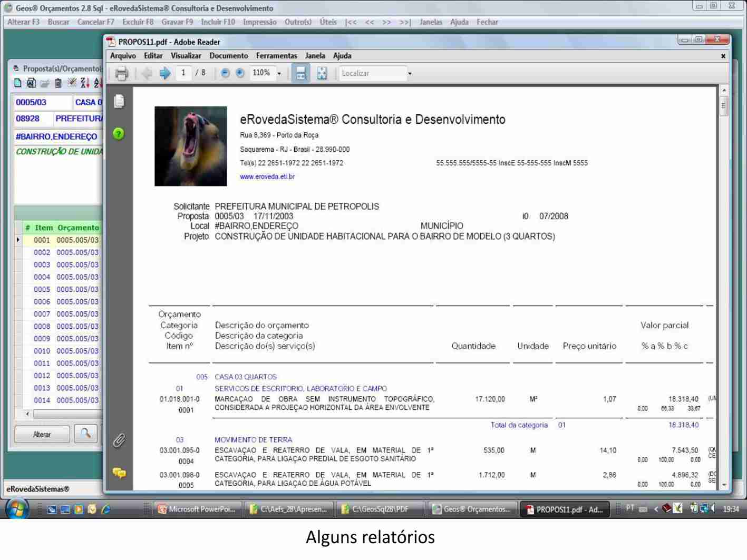Click the 0005/03 proposal number field
This screenshot has height=560, width=747.
click(42, 102)
